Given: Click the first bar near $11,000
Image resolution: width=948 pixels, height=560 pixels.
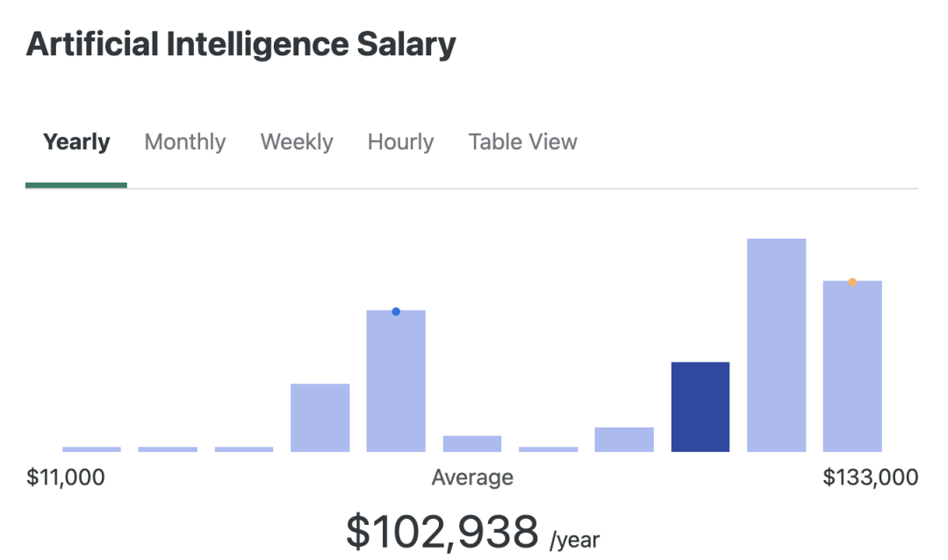Looking at the screenshot, I should pos(91,449).
